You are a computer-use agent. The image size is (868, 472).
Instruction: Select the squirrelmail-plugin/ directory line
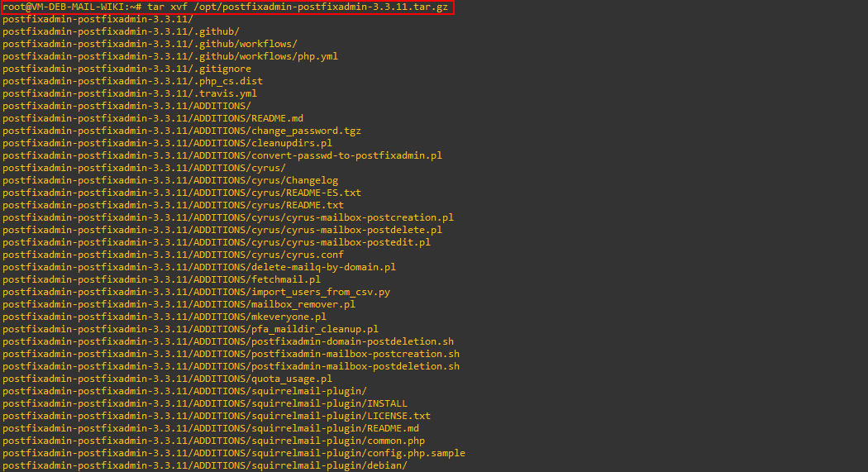(x=184, y=391)
